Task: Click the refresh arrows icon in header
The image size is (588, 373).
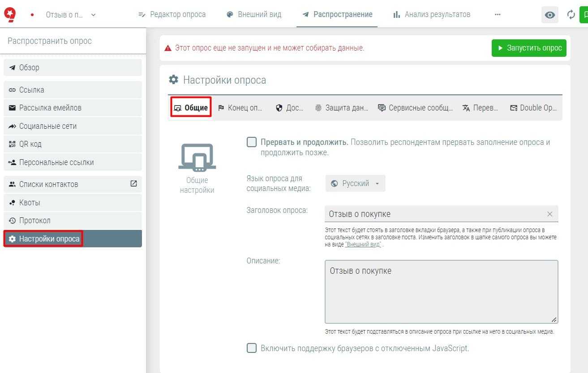Action: tap(571, 15)
